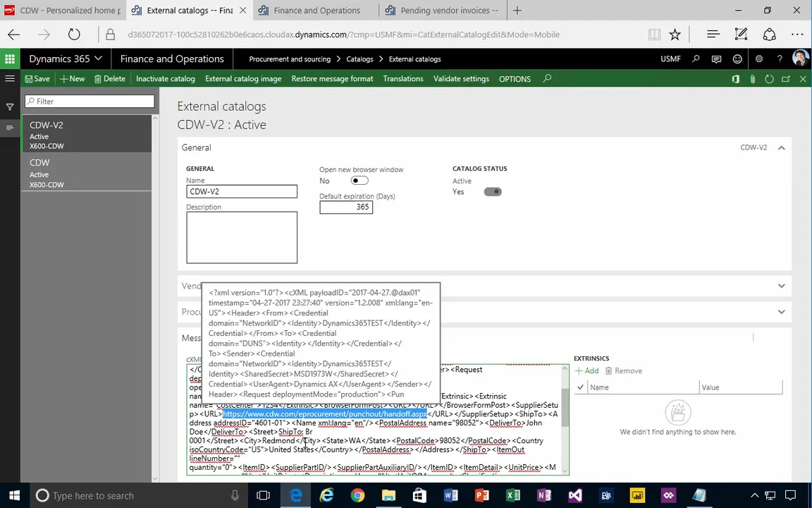Click the Inactivate catalog button
This screenshot has height=508, width=812.
(165, 79)
